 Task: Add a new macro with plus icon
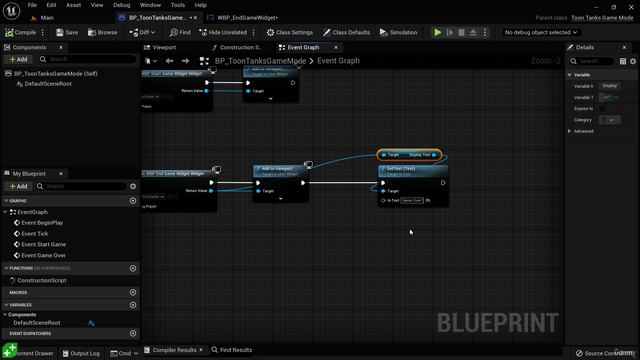133,292
